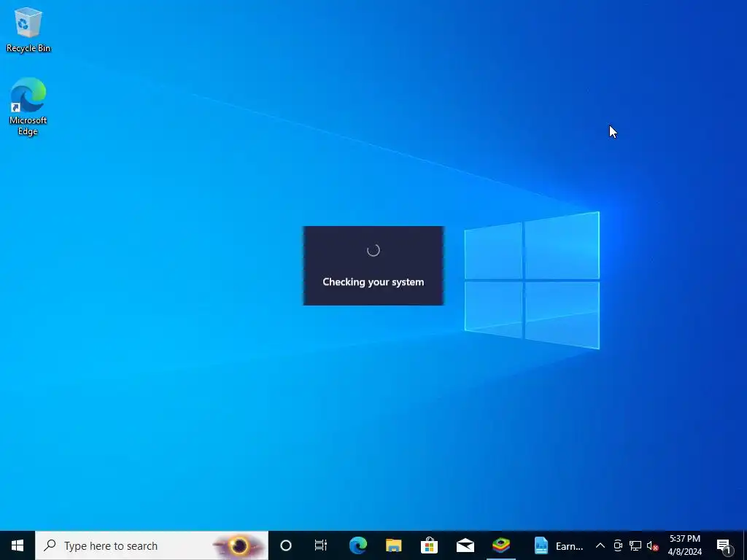
Task: Open the Recycle Bin desktop icon
Action: click(28, 29)
